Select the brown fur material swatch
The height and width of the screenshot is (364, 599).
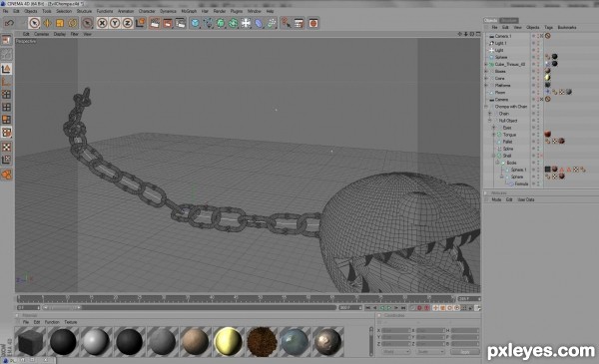tap(262, 342)
